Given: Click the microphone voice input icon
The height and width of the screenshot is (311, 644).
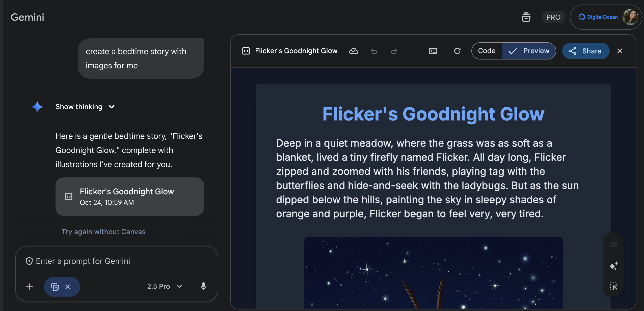Looking at the screenshot, I should click(203, 286).
